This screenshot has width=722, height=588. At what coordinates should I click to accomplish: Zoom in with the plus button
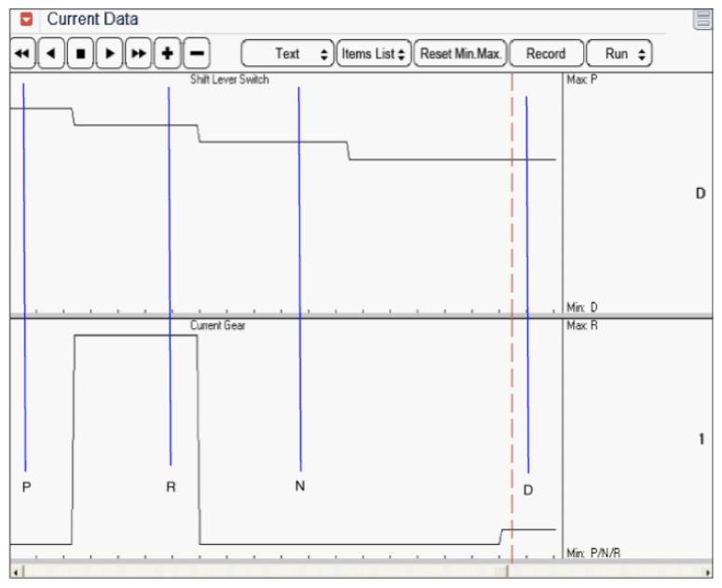pyautogui.click(x=167, y=54)
